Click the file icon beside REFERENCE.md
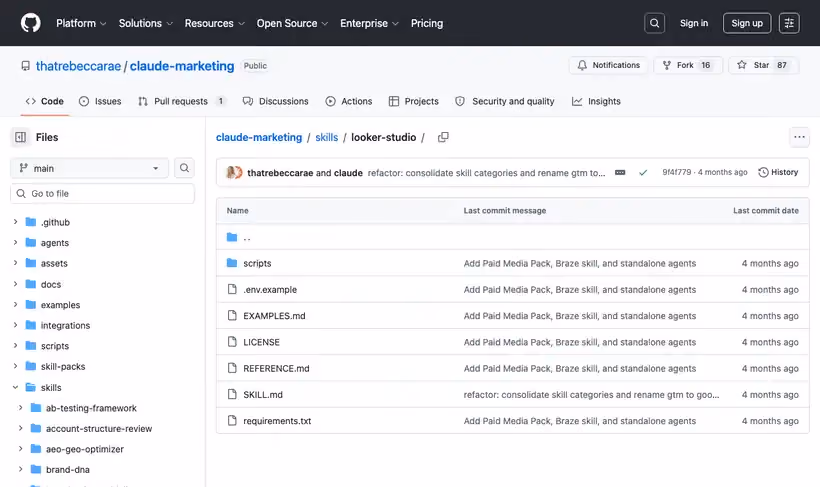820x487 pixels. tap(232, 368)
